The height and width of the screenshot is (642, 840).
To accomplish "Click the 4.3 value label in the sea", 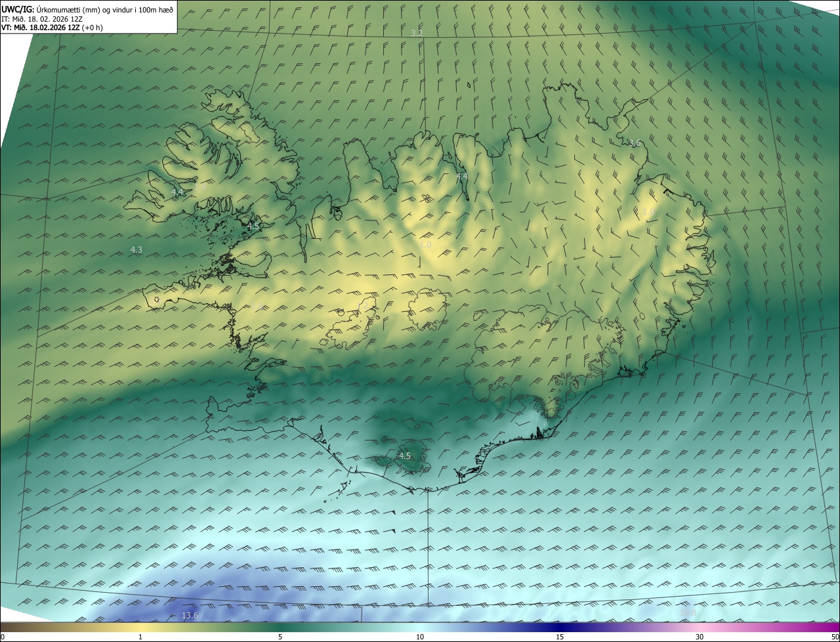I will tap(136, 249).
